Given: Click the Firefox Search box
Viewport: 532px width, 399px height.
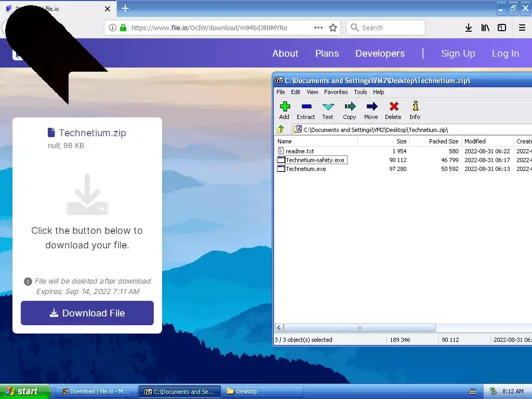Looking at the screenshot, I should click(x=386, y=28).
